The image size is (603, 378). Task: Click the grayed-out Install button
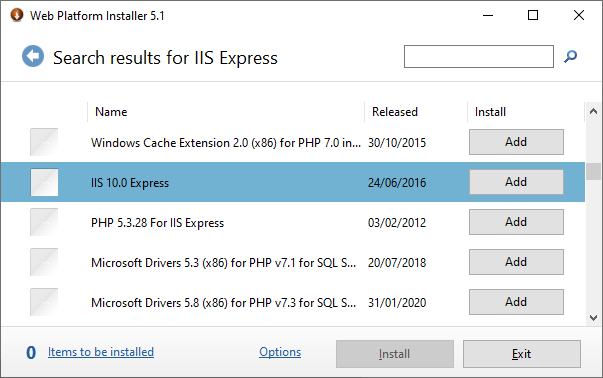(395, 354)
